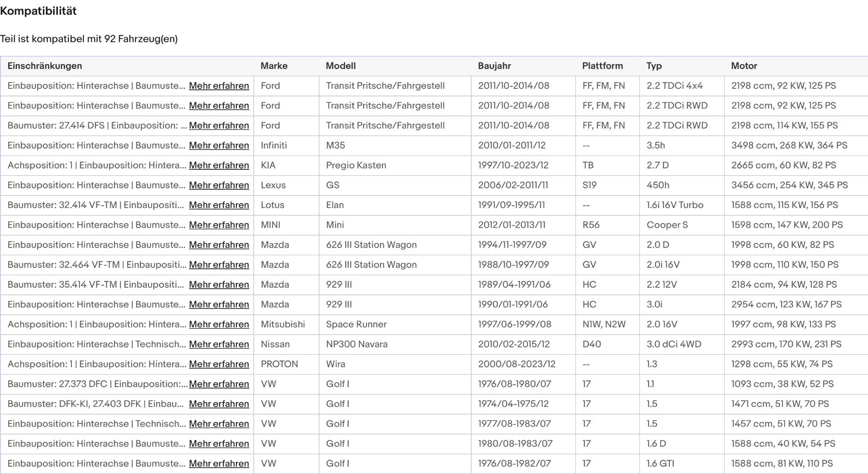Click 'Mehr erfahren' for VW Golf I 1.6 GTI
Viewport: 868px width, 474px height.
(x=219, y=463)
